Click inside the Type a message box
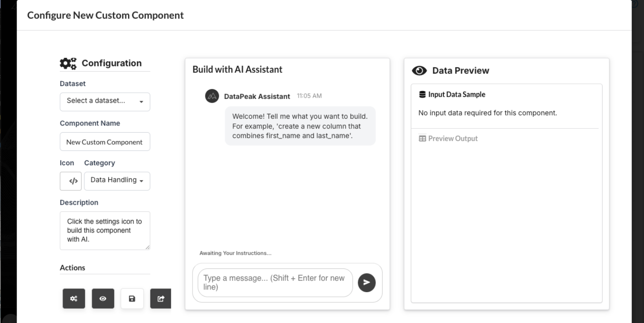644x323 pixels. [x=274, y=282]
